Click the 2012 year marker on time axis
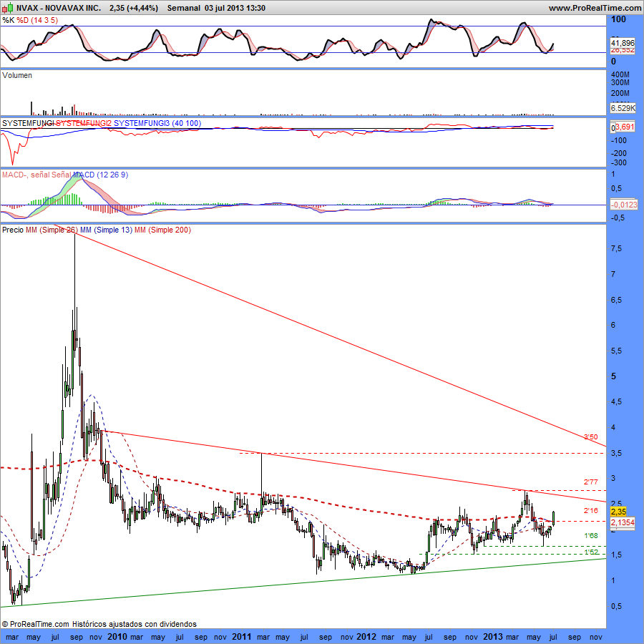The image size is (644, 644). (366, 637)
